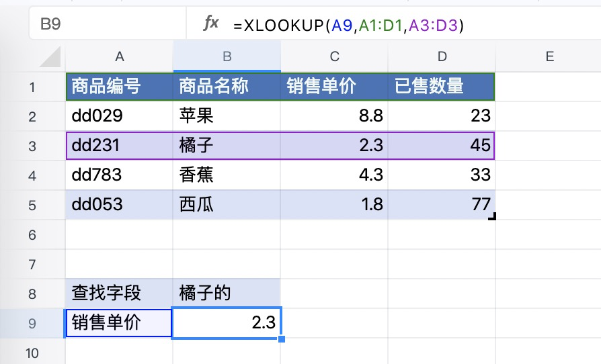The width and height of the screenshot is (601, 364).
Task: Click header cell 商品编号
Action: point(119,87)
